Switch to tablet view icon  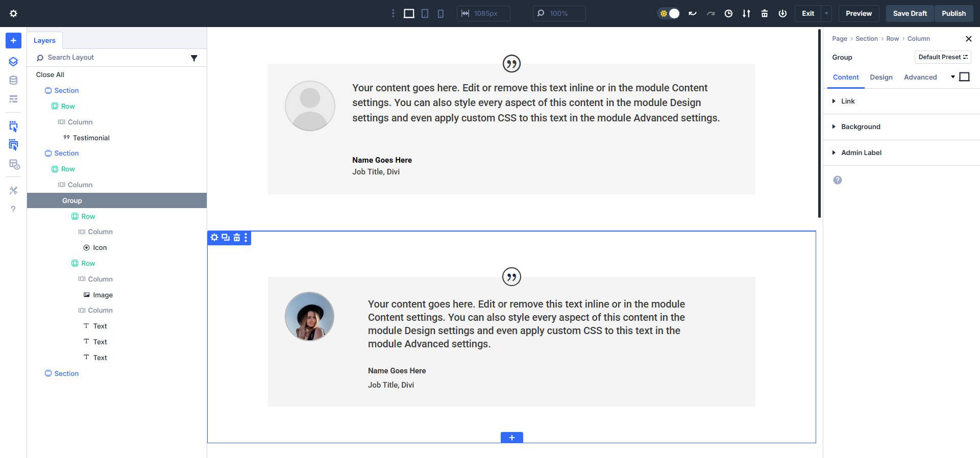pos(425,14)
